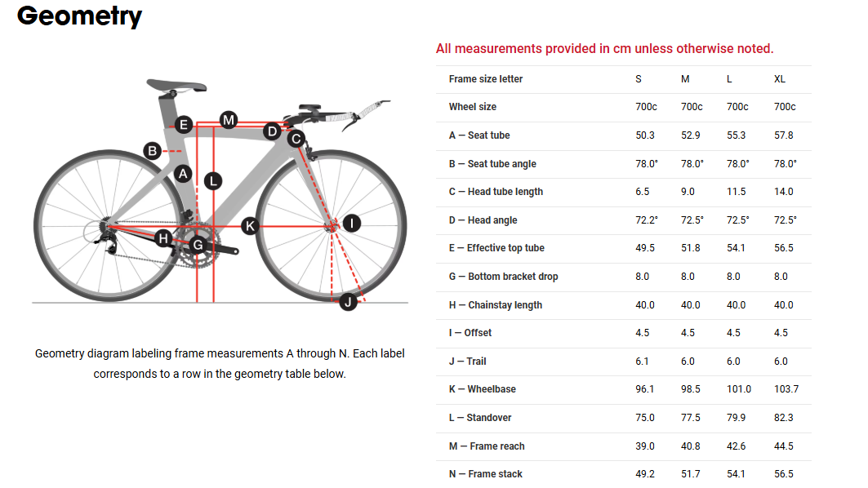
Task: Click the D head angle marker
Action: click(x=273, y=131)
